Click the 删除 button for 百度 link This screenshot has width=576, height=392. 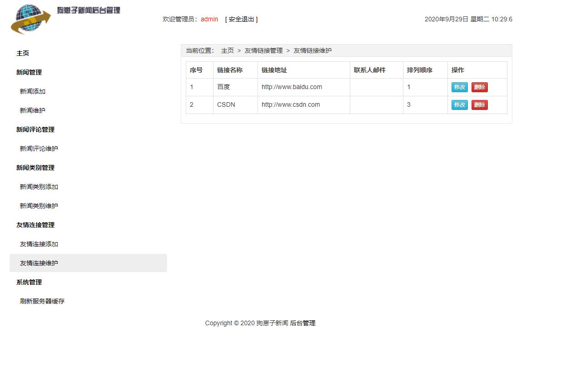coord(479,87)
